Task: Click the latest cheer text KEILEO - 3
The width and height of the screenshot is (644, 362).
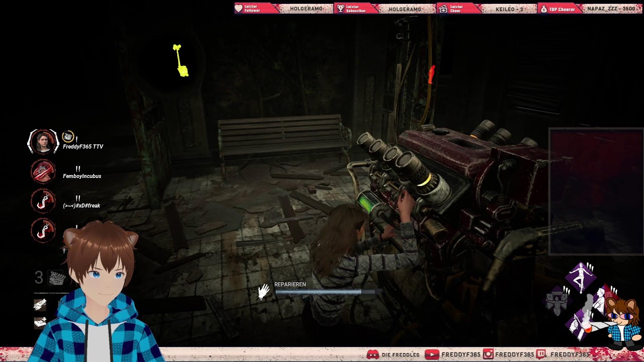Action: 509,9
